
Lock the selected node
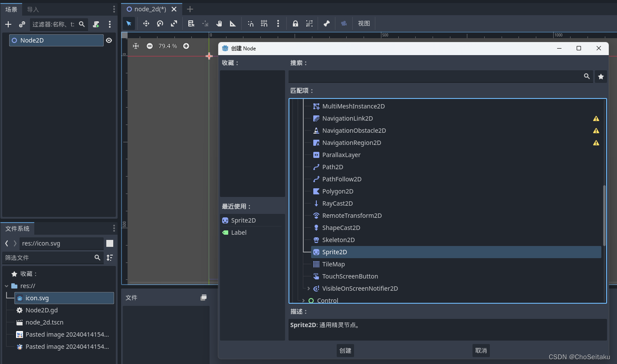295,23
